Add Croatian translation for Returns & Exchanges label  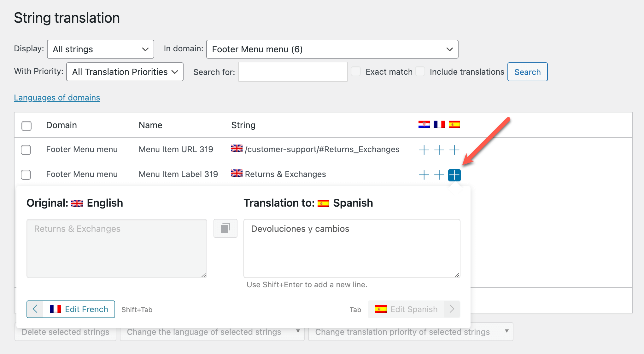tap(424, 175)
